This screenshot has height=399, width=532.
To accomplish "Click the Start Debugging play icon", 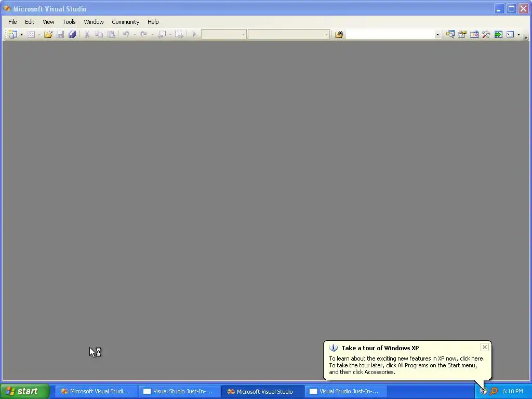I will click(x=194, y=34).
